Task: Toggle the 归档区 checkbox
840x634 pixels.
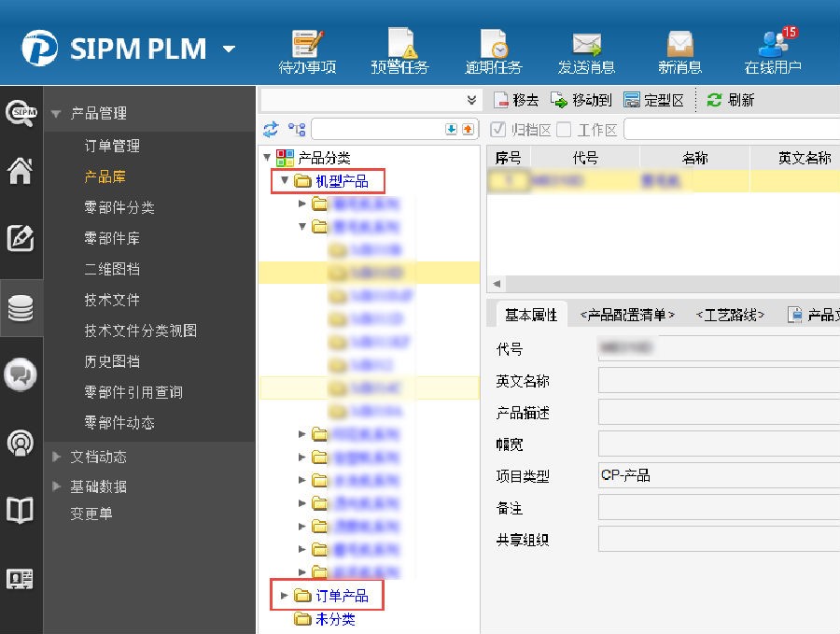Action: click(x=498, y=130)
